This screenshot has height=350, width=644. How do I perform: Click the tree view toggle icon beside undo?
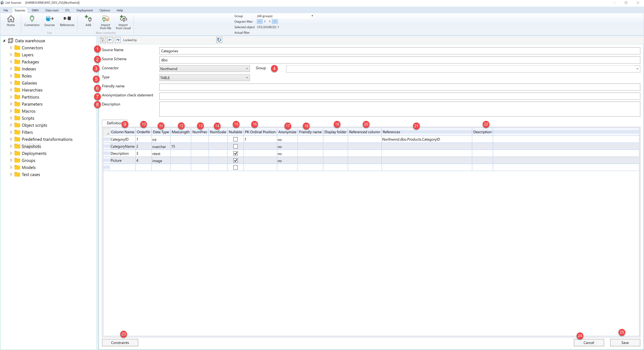[x=103, y=40]
